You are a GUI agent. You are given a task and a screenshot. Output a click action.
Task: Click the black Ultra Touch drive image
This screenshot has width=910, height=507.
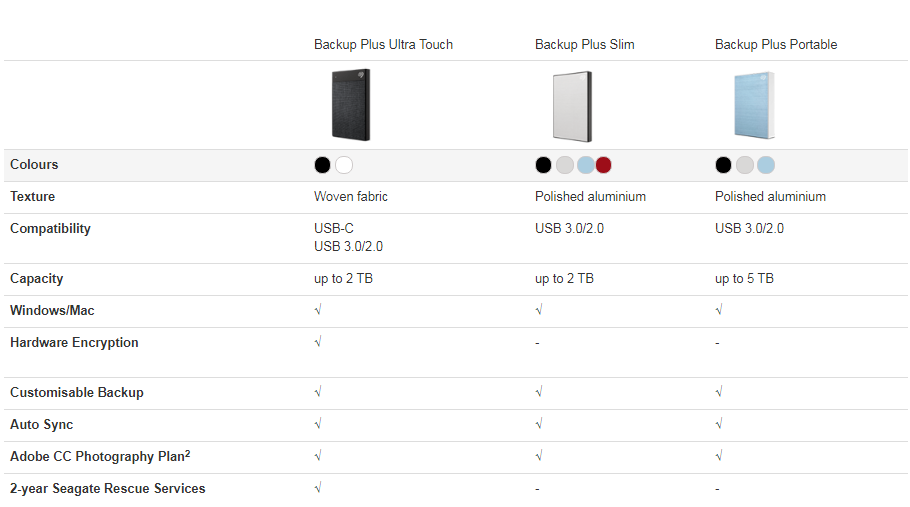click(351, 105)
